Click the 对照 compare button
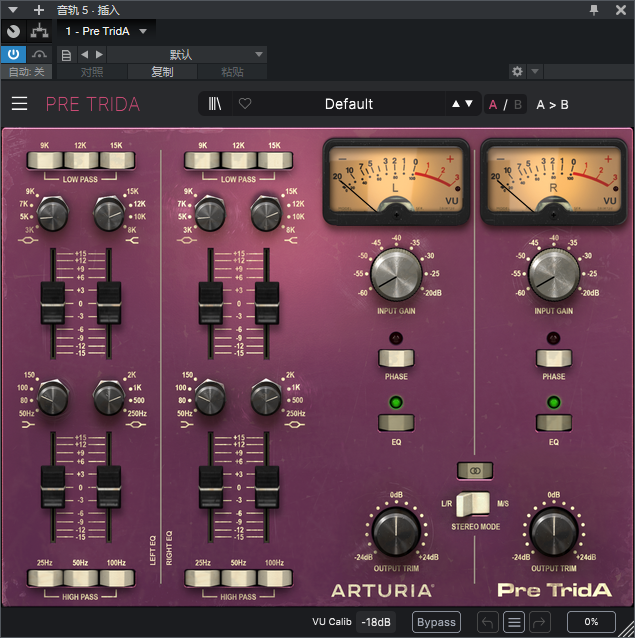 [x=92, y=72]
